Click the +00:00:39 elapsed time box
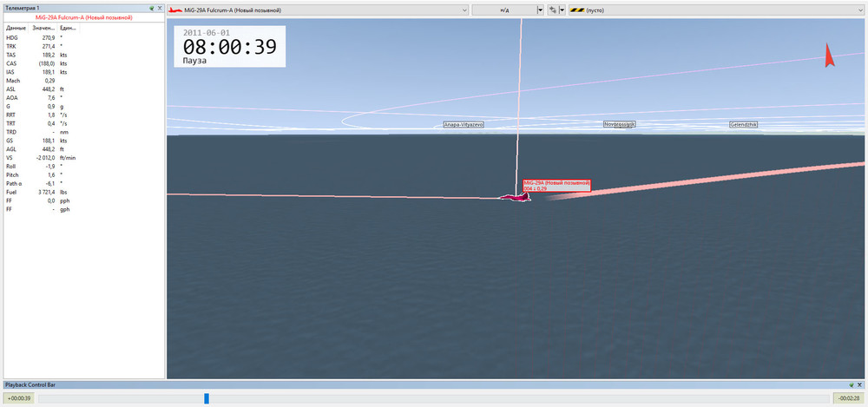Image resolution: width=868 pixels, height=407 pixels. tap(19, 398)
